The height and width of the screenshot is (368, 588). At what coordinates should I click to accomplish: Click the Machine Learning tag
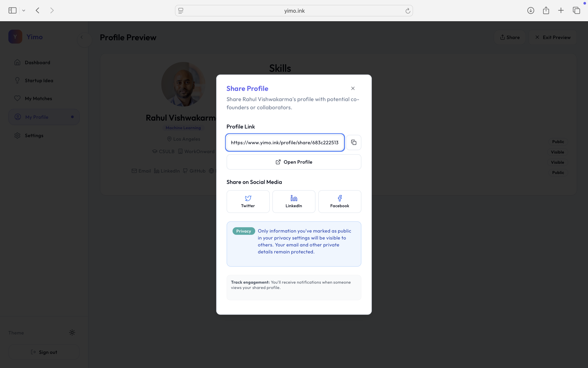coord(183,128)
